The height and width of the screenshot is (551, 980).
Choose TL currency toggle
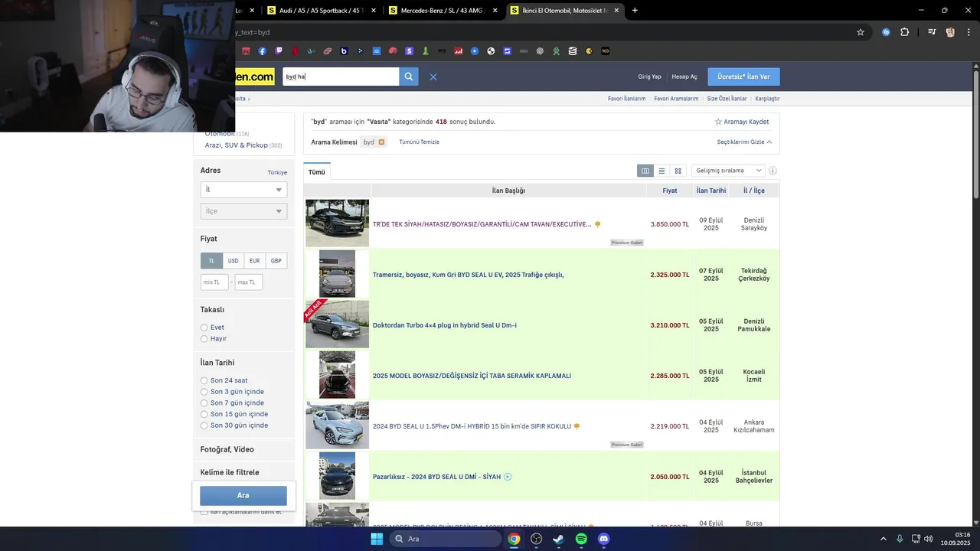point(211,261)
